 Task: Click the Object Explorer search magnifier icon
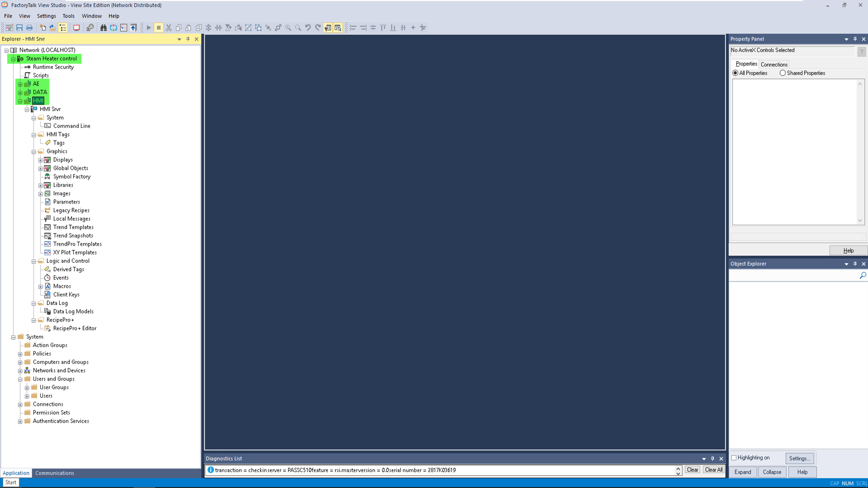pyautogui.click(x=863, y=276)
